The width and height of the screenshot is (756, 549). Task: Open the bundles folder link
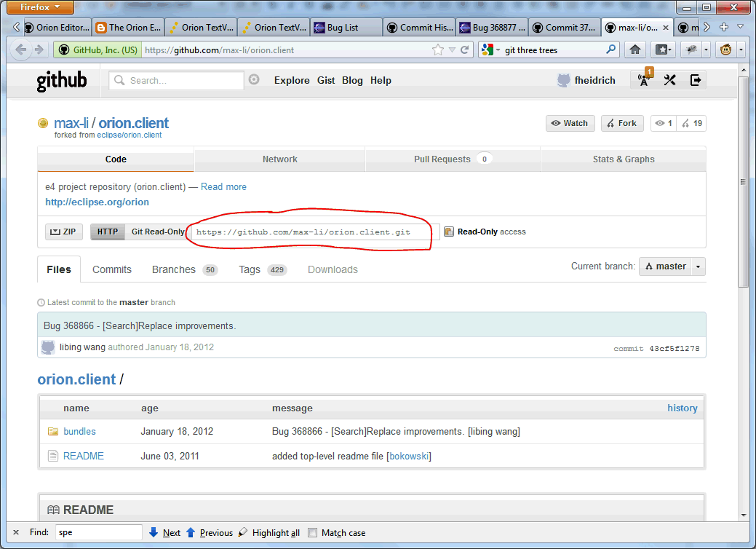79,431
